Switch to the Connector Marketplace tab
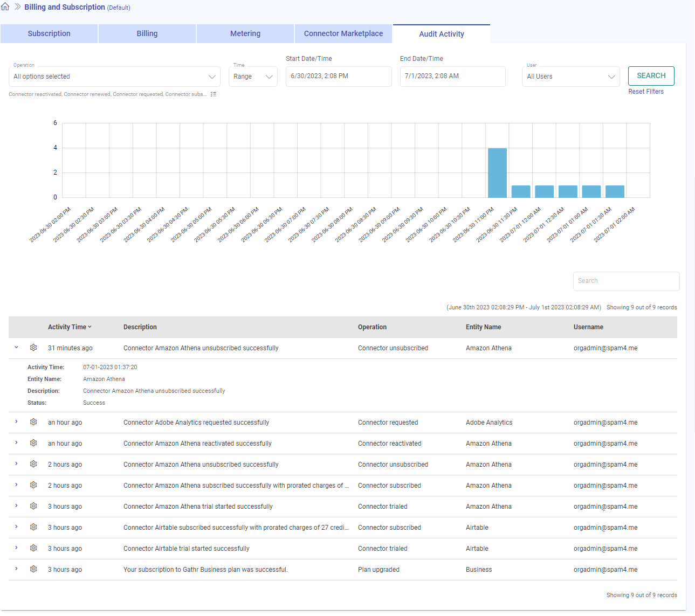Image resolution: width=695 pixels, height=616 pixels. [343, 33]
